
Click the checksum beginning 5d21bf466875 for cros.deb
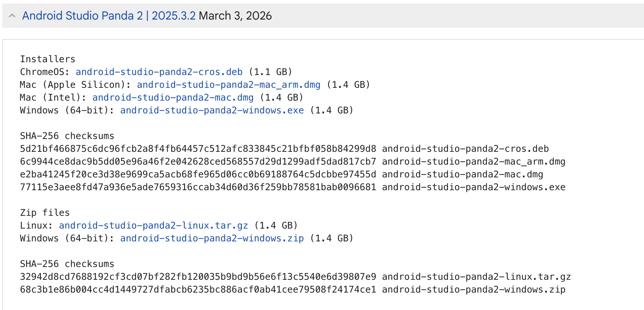pyautogui.click(x=198, y=149)
